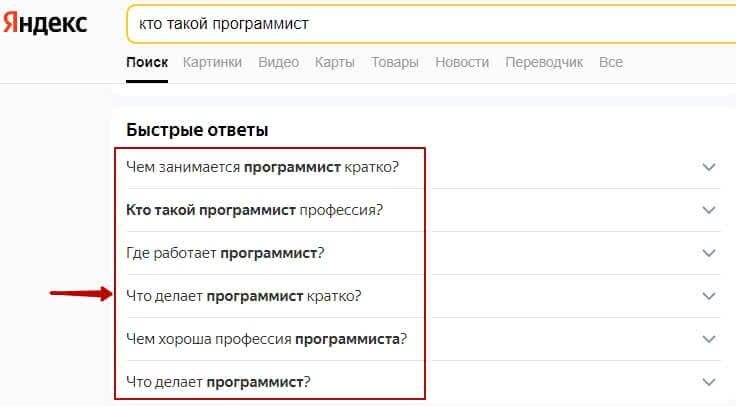Expand chevron for 'Чем хороша профессия программиста?'
This screenshot has width=736, height=406.
pos(709,339)
